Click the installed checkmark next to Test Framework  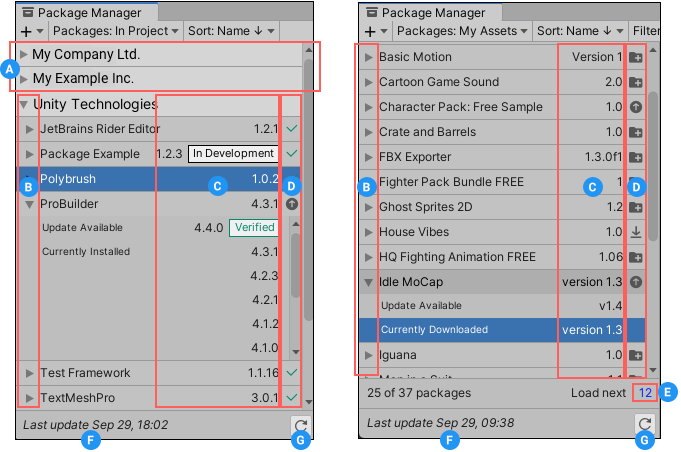tap(291, 372)
